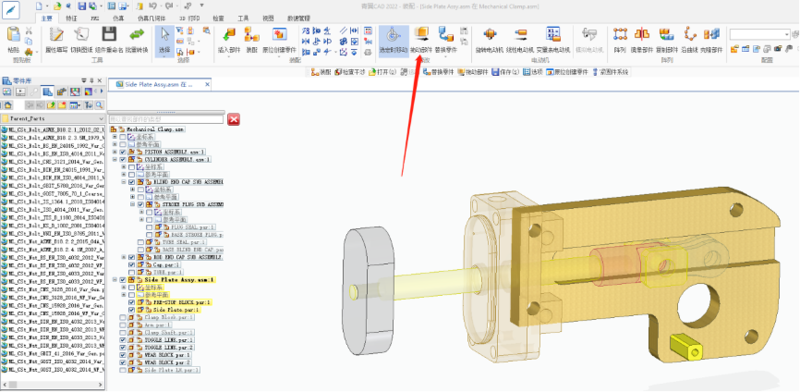Expand the ROD END CAP SUB ASSEMBLY node
800x392 pixels.
[x=123, y=257]
